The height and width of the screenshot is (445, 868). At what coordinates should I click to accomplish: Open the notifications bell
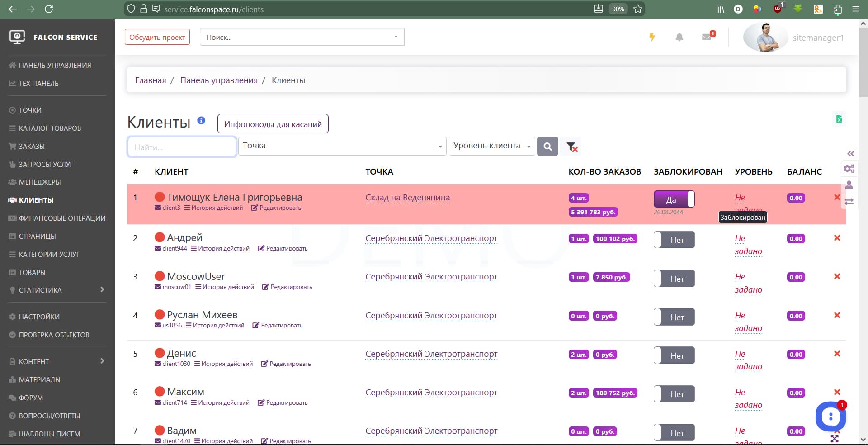(x=679, y=37)
